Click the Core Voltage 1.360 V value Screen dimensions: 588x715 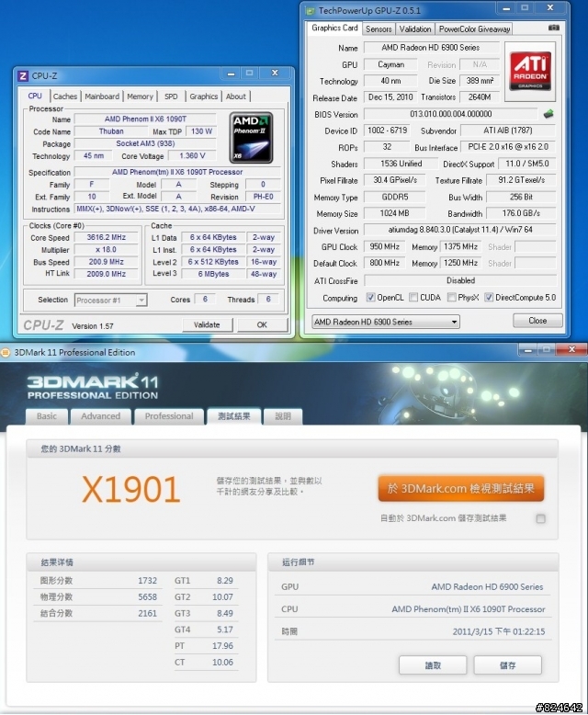tap(192, 156)
